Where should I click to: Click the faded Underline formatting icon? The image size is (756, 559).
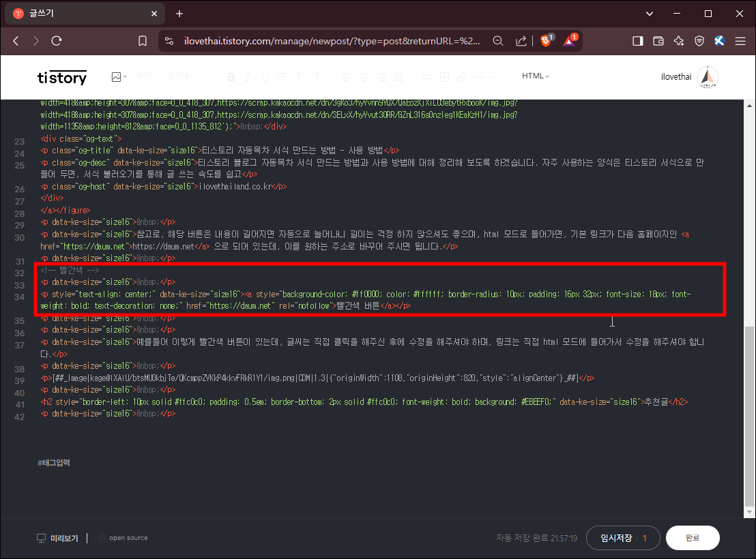265,77
